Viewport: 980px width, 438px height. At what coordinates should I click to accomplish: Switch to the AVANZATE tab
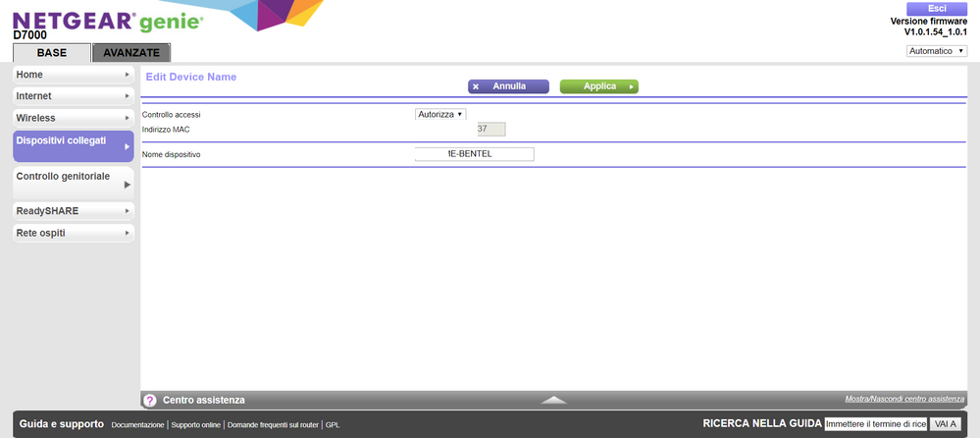[x=131, y=53]
